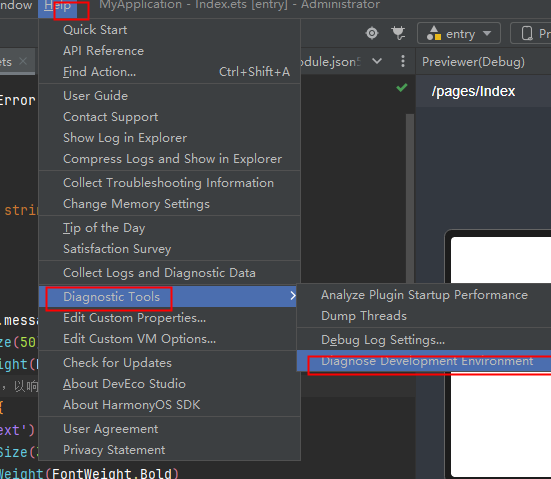This screenshot has height=479, width=551.
Task: Click FontWeight.Bold in the code
Action: coord(112,473)
